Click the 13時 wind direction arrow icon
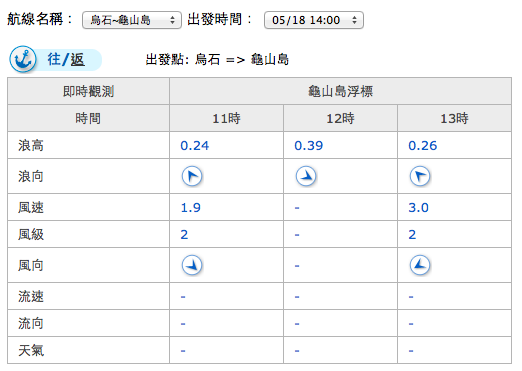The width and height of the screenshot is (522, 371). 420,265
